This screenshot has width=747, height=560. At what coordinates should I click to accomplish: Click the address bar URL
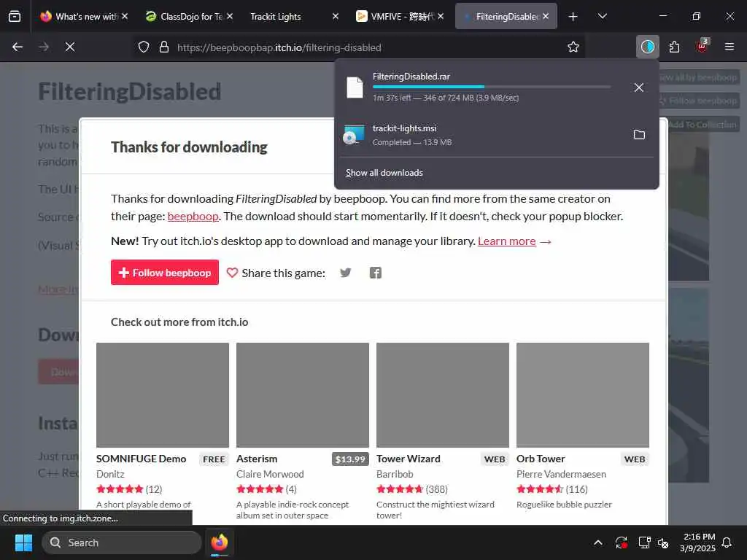click(x=279, y=47)
